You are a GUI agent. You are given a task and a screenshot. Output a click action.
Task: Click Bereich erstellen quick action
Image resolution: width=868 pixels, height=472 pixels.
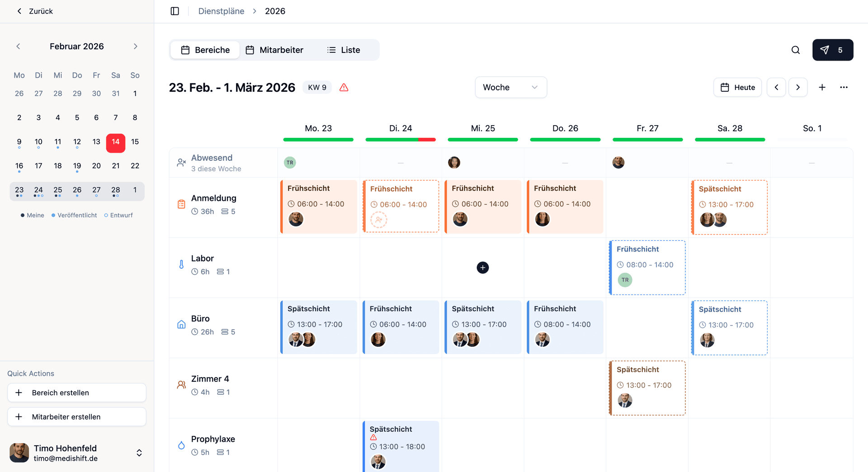coord(77,393)
